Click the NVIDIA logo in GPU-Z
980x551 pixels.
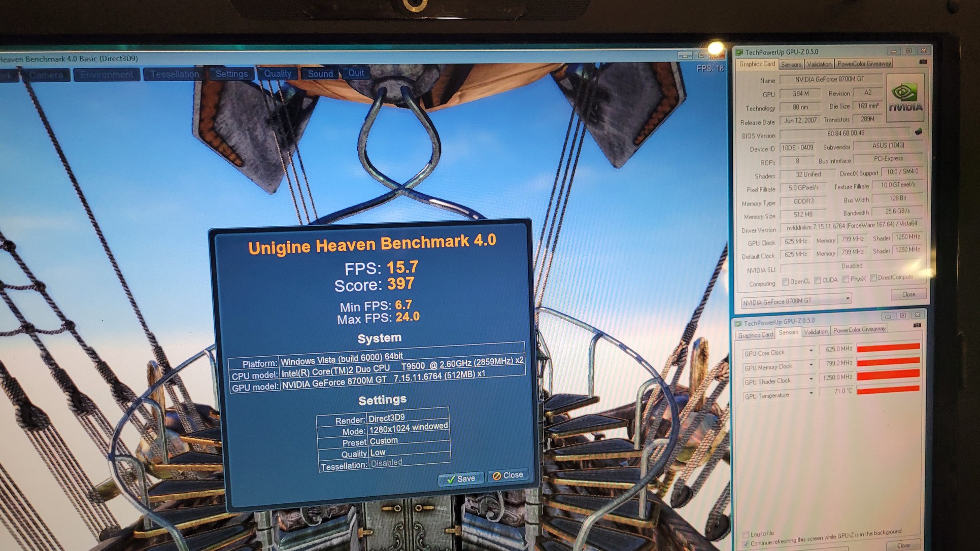[905, 97]
